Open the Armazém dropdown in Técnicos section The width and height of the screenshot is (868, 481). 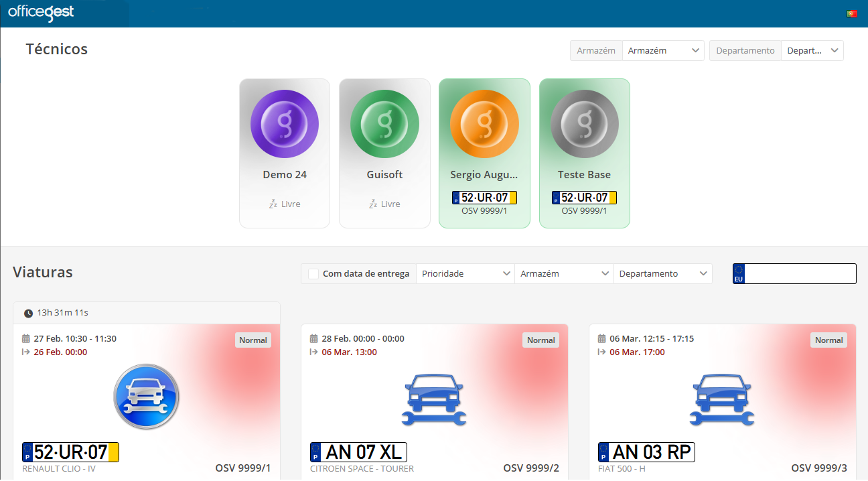[662, 51]
